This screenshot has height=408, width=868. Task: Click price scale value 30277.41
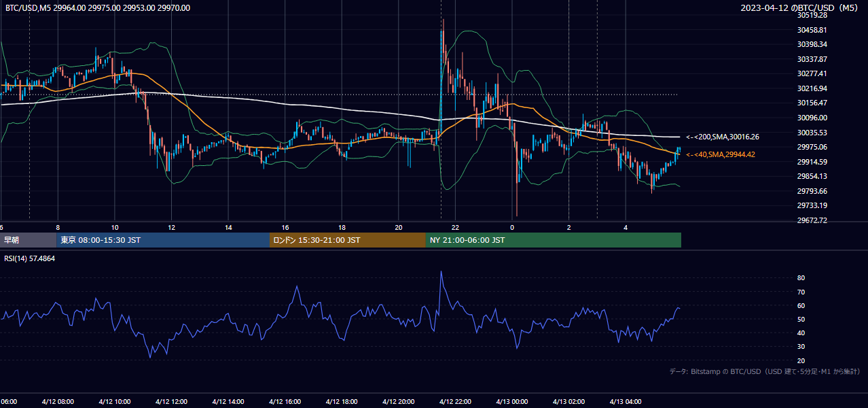812,73
